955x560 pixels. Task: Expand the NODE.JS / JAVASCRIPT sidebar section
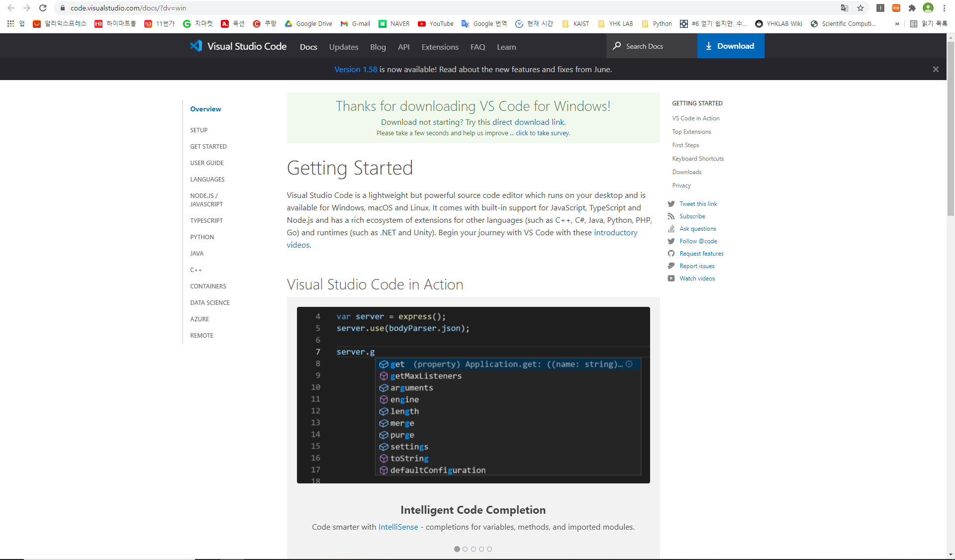point(205,199)
